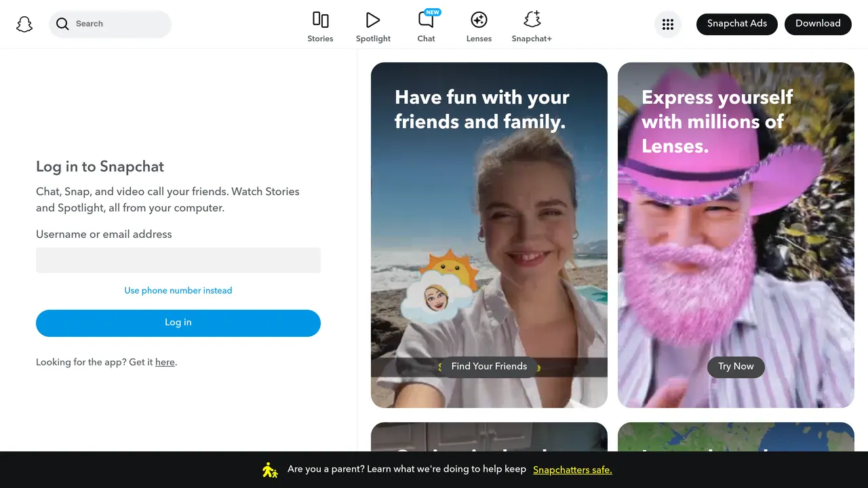This screenshot has width=868, height=488.
Task: Open the Stories icon in navigation
Action: 320,20
